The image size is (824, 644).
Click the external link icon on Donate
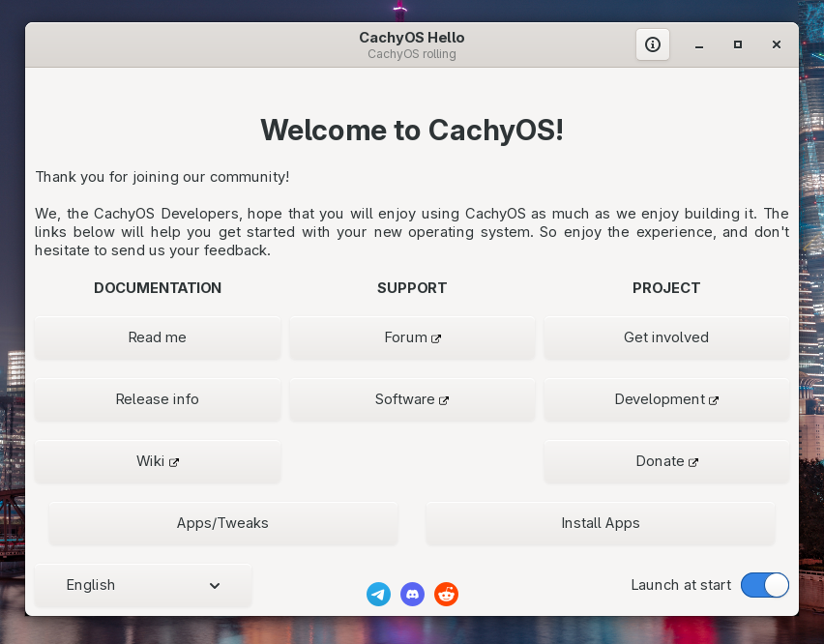692,461
